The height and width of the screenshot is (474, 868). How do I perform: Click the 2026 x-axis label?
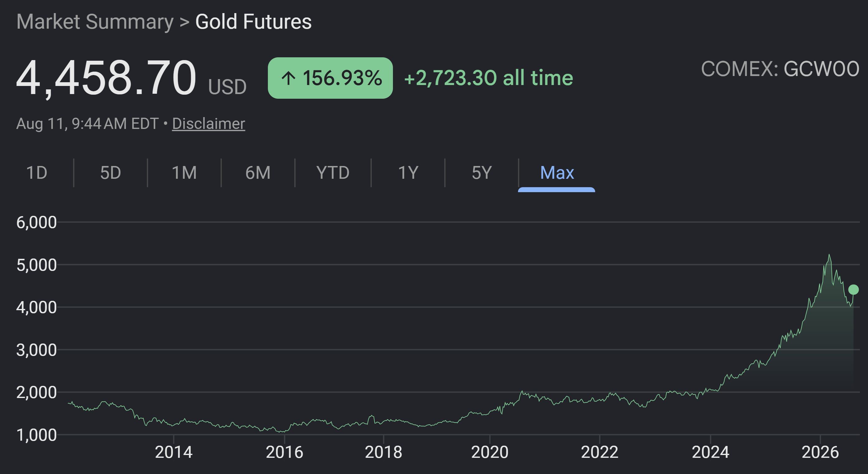click(x=820, y=452)
